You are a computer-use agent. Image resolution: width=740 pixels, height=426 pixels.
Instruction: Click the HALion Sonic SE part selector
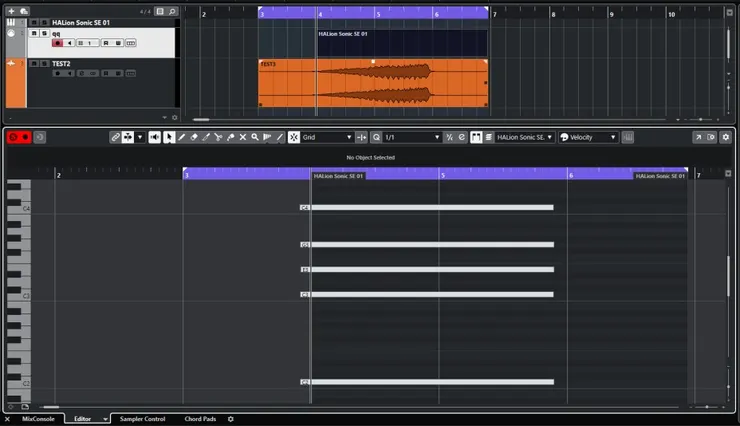[524, 137]
